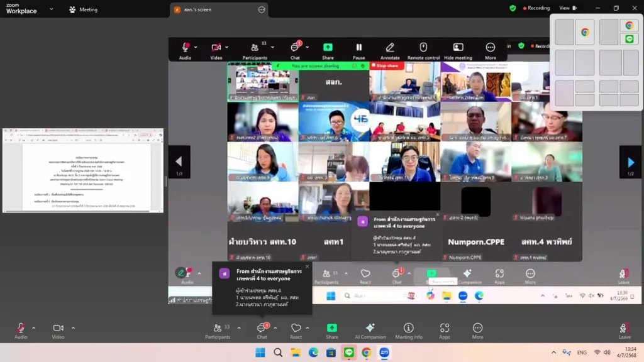Viewport: 644px width, 362px height.
Task: Expand Chat caret in shared screen's top toolbar
Action: coord(307,47)
